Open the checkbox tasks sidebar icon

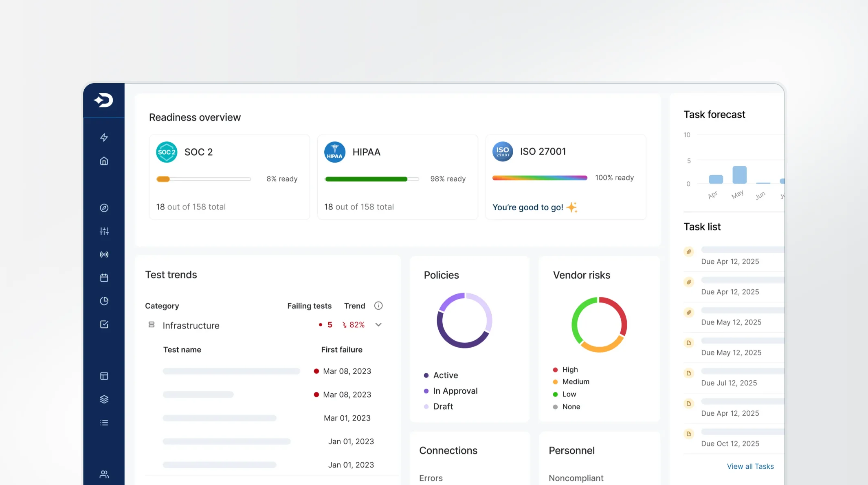pos(104,324)
